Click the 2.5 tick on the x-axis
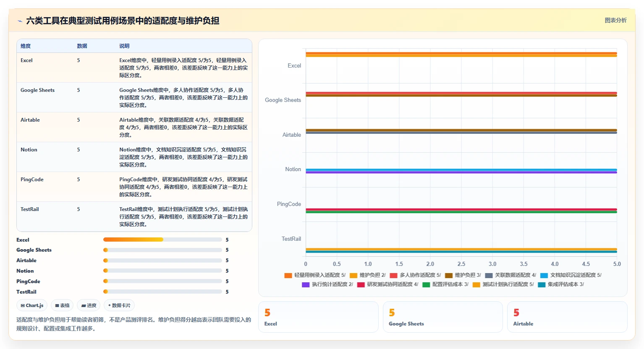 461,264
